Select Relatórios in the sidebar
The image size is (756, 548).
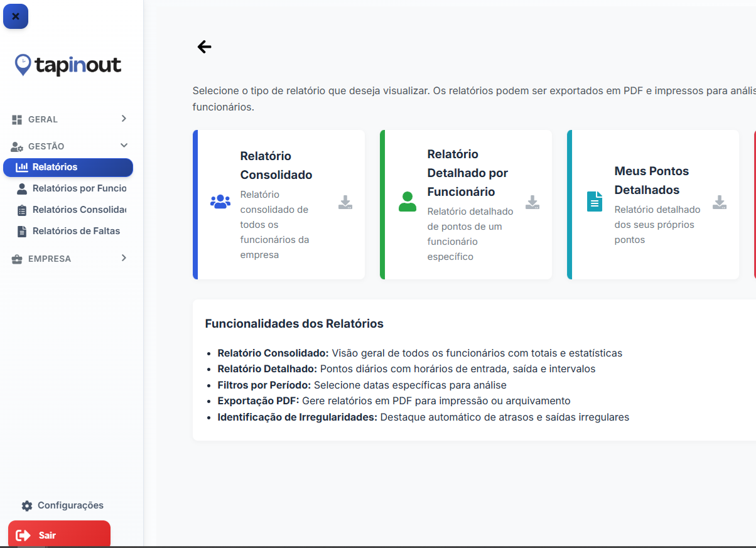68,167
